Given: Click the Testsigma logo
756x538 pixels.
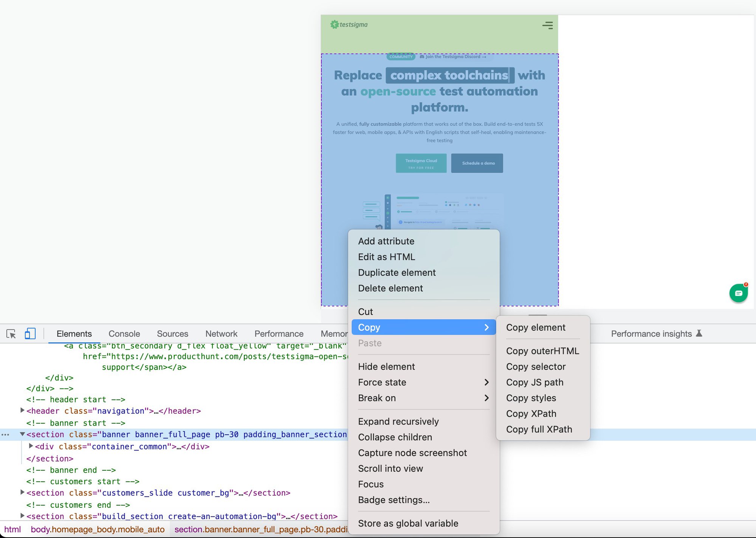Looking at the screenshot, I should 349,25.
